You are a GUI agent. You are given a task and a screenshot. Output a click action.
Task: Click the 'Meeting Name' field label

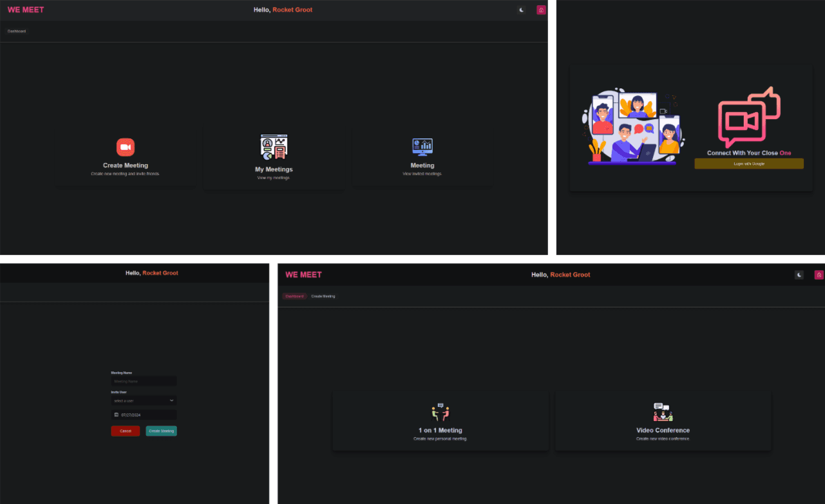pos(121,373)
